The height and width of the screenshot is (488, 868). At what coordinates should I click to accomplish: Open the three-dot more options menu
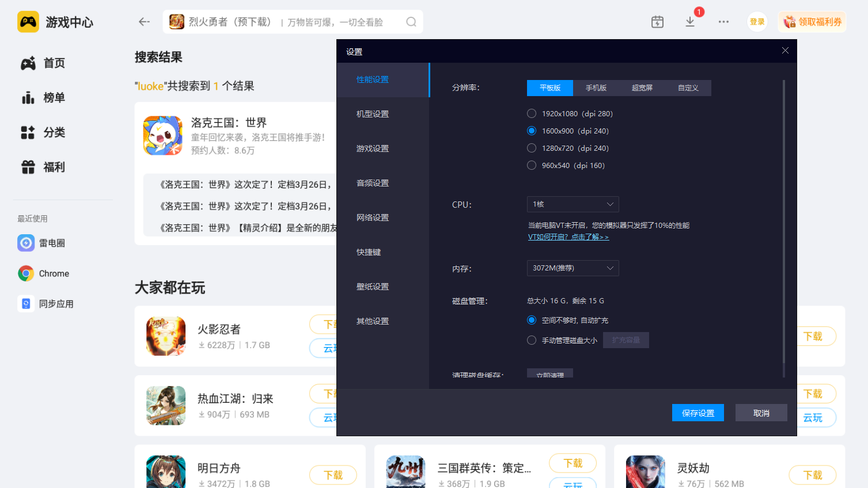(723, 22)
